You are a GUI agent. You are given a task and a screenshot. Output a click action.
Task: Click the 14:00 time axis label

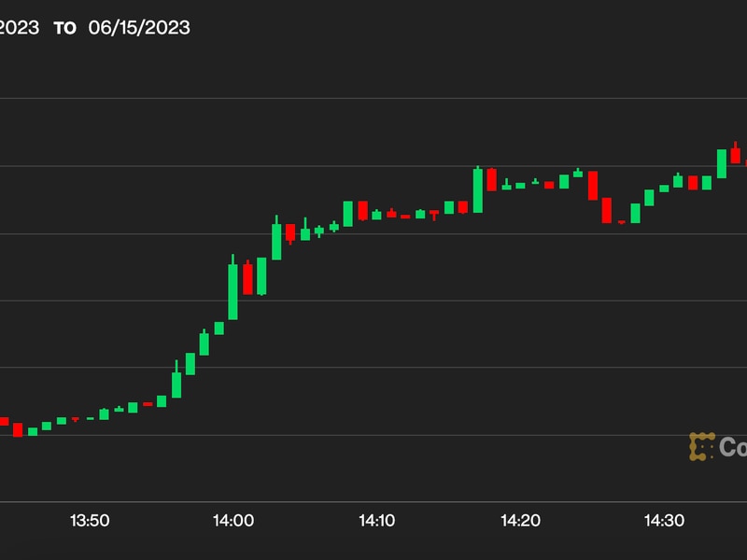[233, 521]
